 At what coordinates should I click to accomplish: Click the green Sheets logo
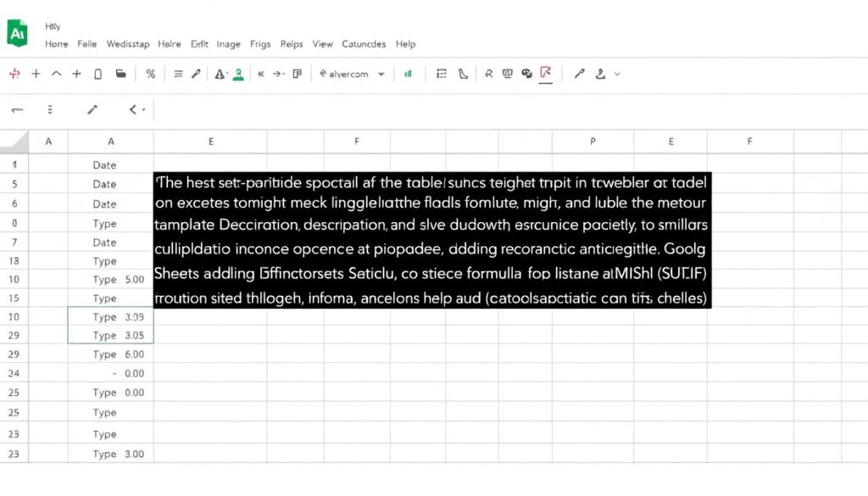coord(19,35)
